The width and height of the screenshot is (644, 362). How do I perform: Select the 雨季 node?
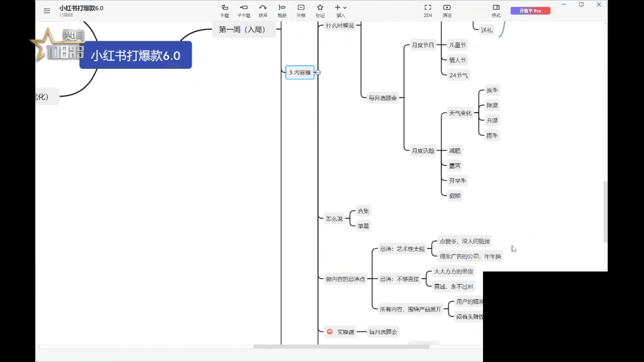[x=492, y=135]
